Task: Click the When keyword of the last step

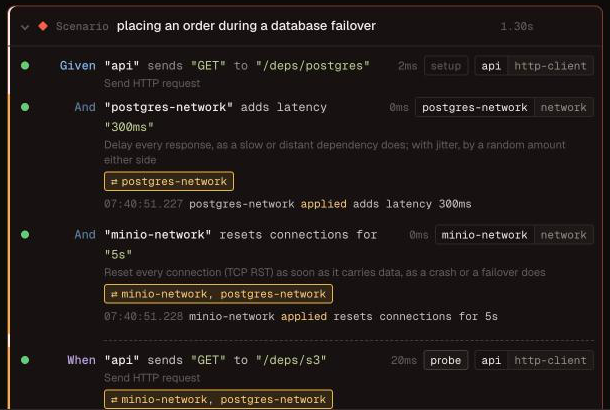Action: [x=81, y=360]
